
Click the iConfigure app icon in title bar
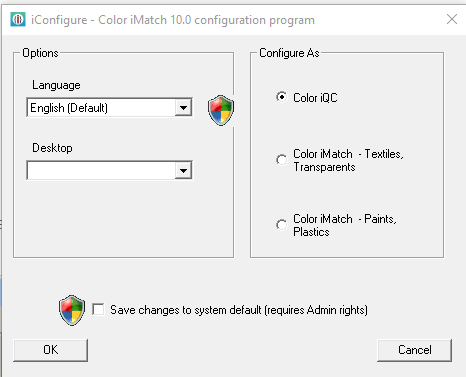click(18, 19)
